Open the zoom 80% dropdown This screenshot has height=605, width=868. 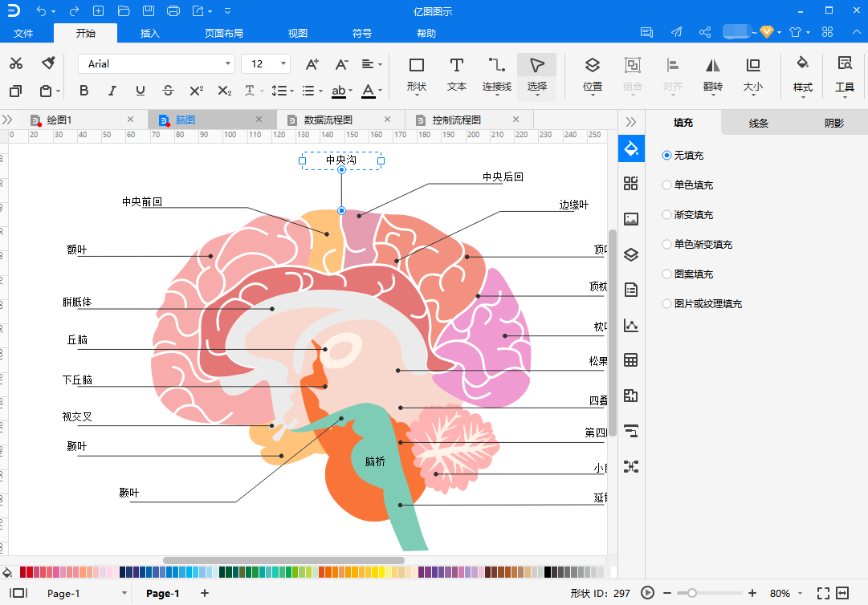[800, 594]
